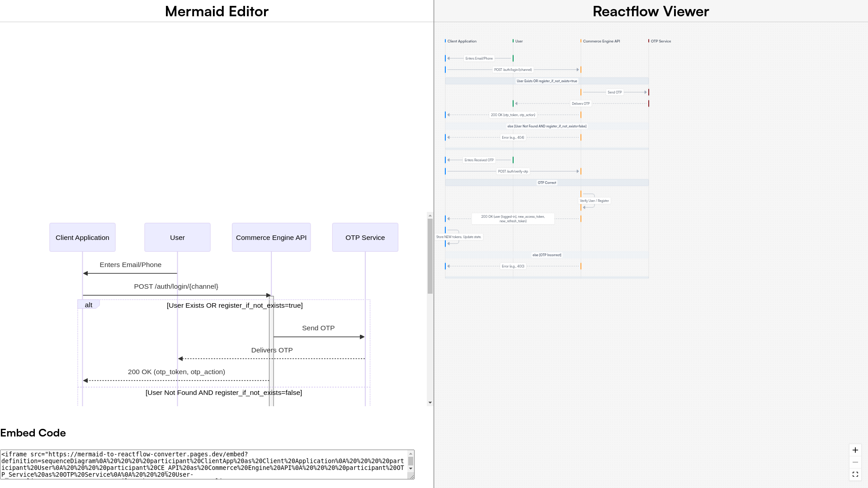Click 'Error (e.g., 400)' label in Reactflow Viewer
Viewport: 868px width, 488px height.
(513, 266)
